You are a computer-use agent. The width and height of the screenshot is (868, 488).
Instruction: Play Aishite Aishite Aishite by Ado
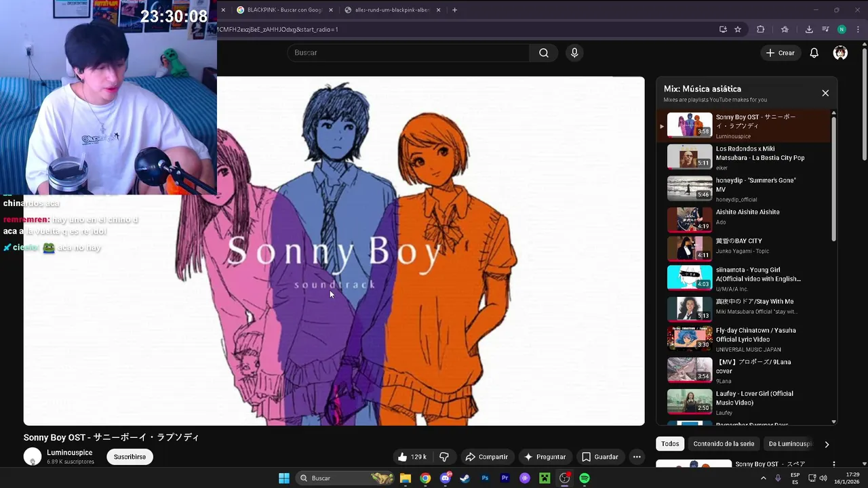click(743, 220)
